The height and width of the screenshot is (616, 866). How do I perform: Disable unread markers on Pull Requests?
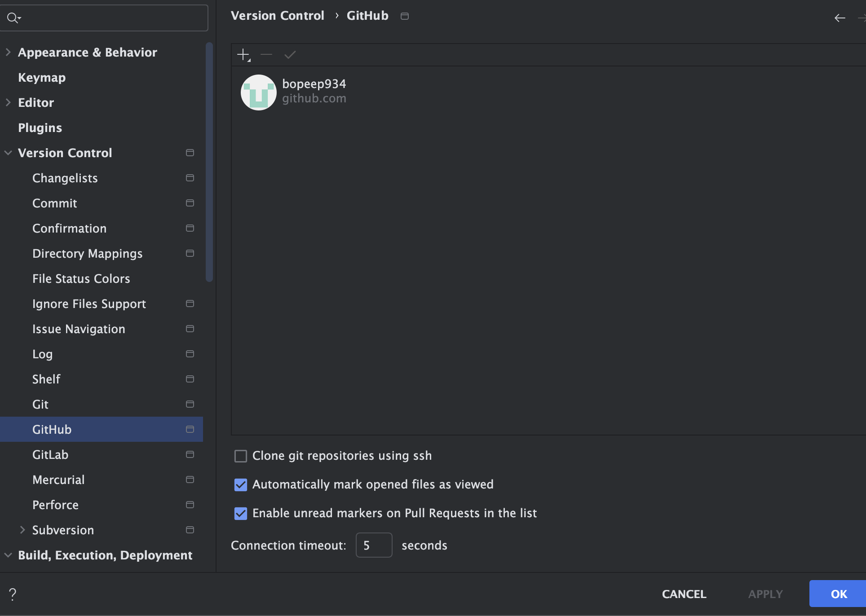pos(241,514)
